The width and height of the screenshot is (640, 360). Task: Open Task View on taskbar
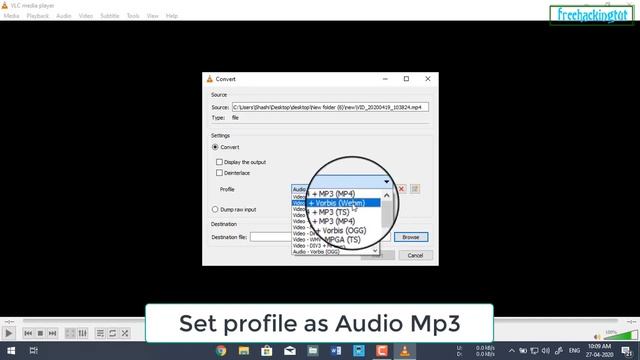(x=33, y=351)
